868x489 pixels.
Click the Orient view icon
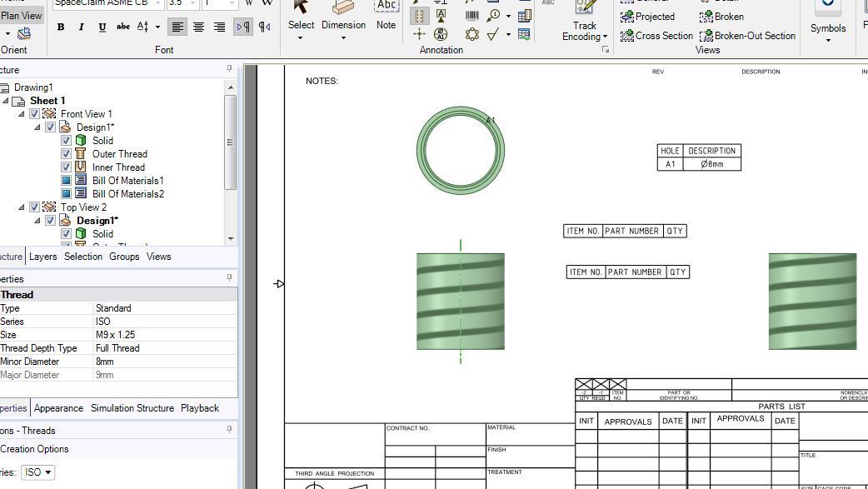tap(24, 34)
